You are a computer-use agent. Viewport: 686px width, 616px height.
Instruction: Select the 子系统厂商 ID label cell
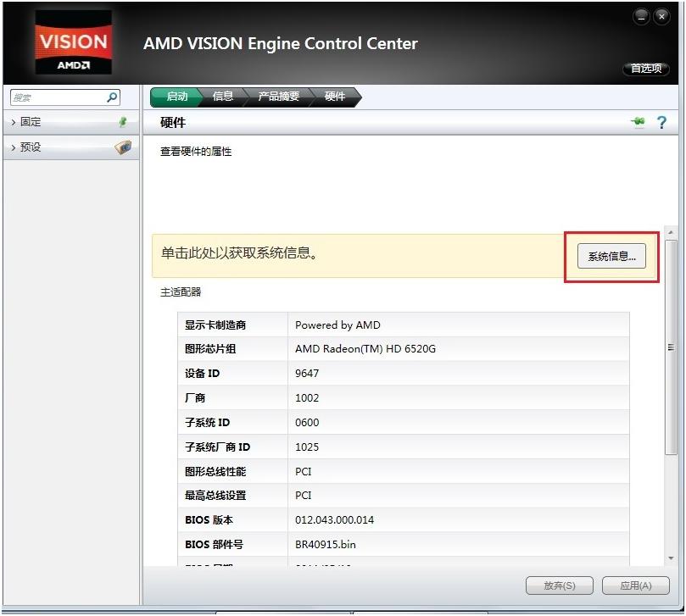click(x=232, y=447)
